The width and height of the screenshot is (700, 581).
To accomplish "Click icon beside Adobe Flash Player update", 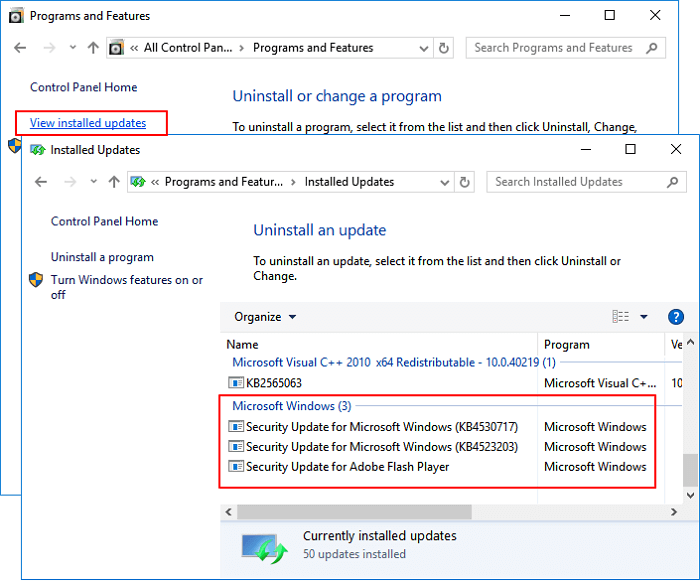I will point(236,466).
